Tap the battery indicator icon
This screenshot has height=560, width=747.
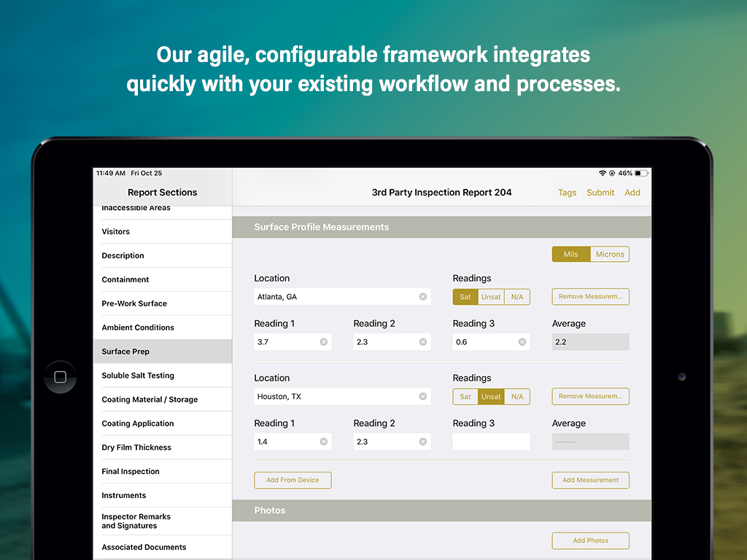pos(641,173)
